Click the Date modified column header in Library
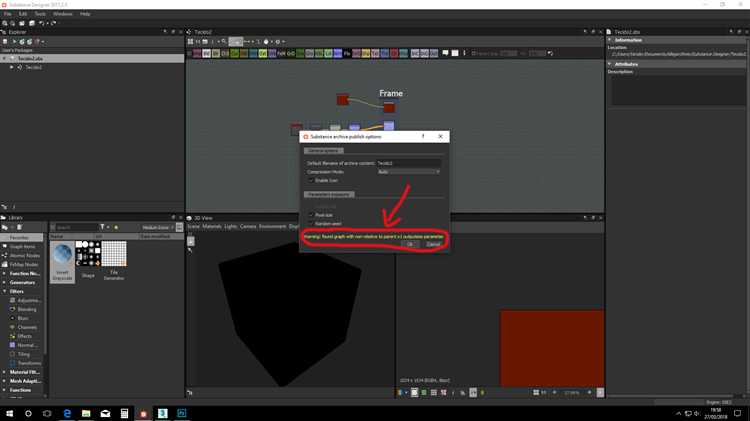750x421 pixels. (161, 236)
